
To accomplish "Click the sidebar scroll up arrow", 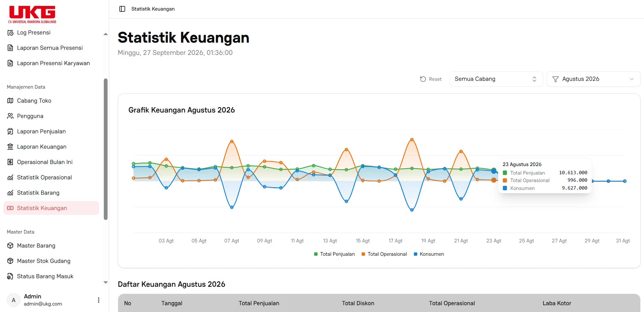I will [106, 34].
